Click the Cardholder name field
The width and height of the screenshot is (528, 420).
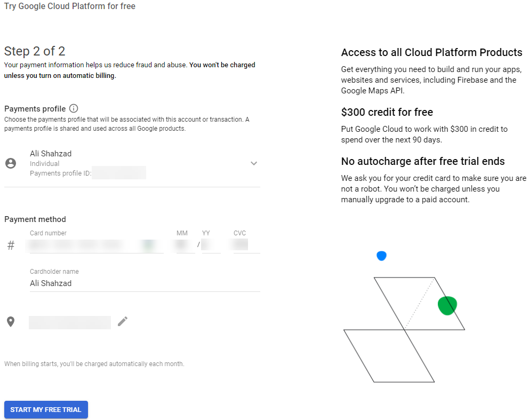coord(145,283)
